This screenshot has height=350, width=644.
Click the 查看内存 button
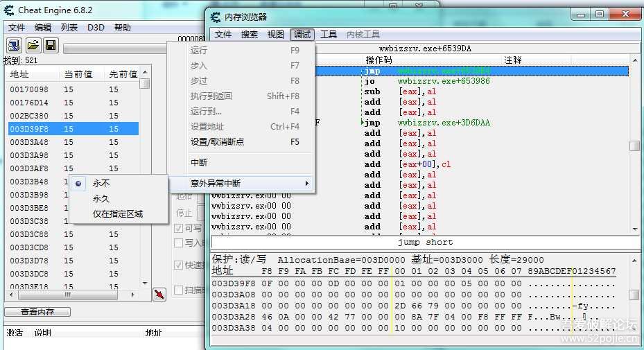click(37, 312)
